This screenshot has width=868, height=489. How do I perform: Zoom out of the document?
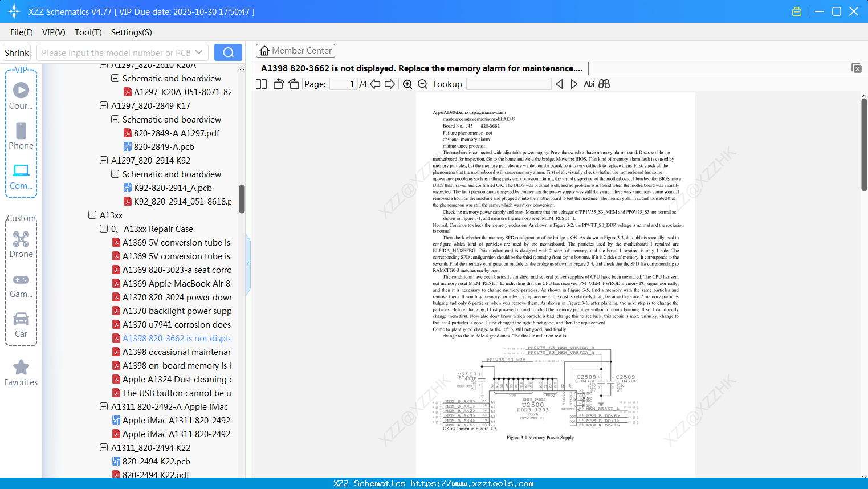422,84
